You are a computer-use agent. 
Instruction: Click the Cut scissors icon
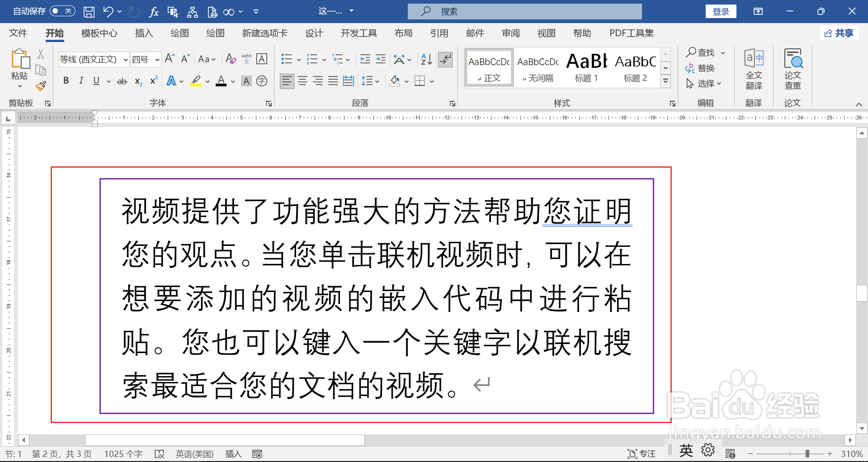coord(41,54)
